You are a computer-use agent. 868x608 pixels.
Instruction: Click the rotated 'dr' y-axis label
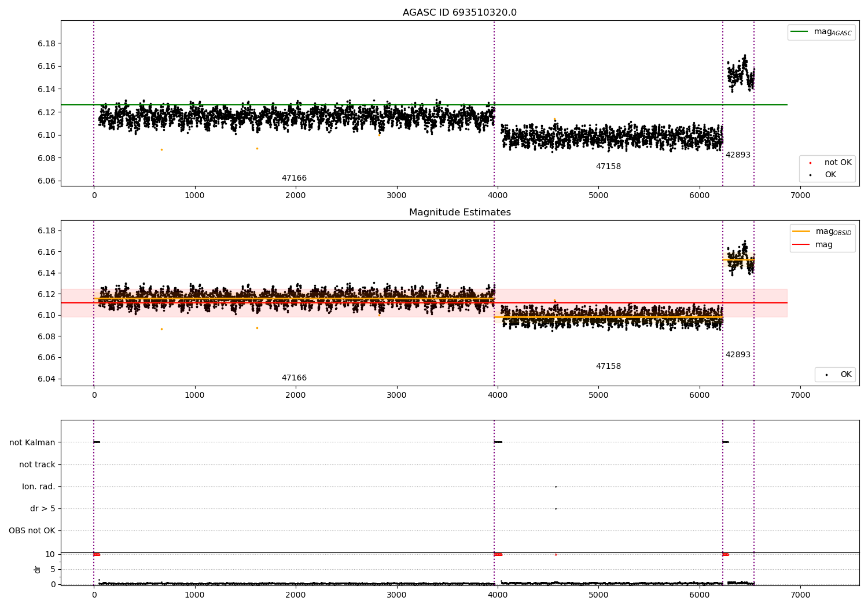tap(38, 569)
